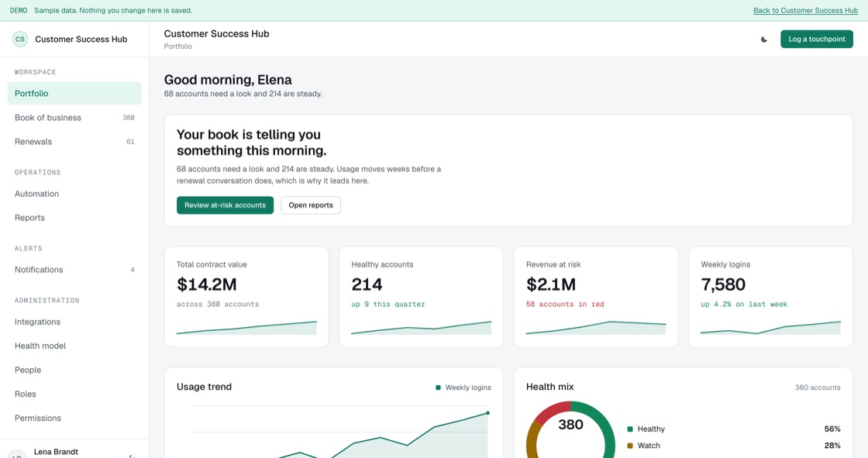Click the 4 badge next to Notifications
868x458 pixels.
tap(133, 270)
